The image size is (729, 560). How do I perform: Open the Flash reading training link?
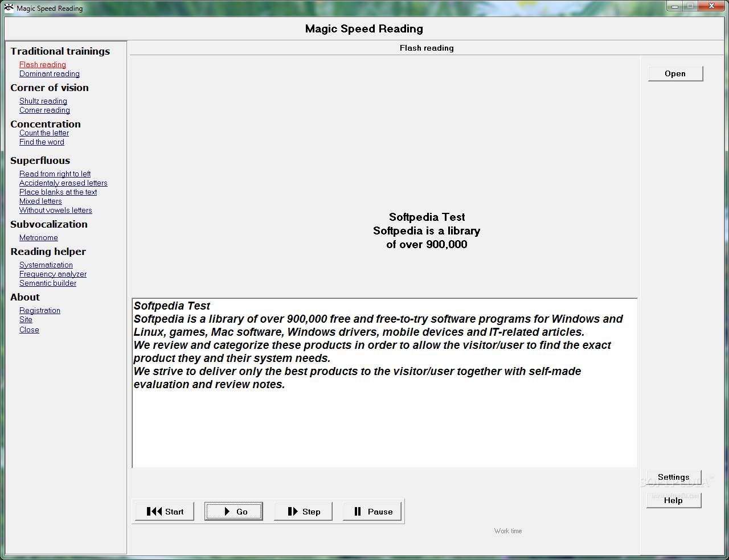pyautogui.click(x=43, y=65)
